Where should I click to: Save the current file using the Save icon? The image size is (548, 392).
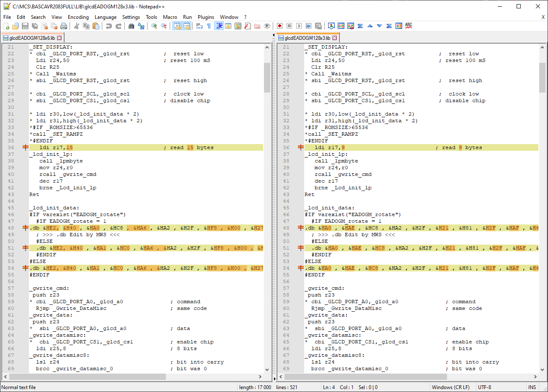25,26
